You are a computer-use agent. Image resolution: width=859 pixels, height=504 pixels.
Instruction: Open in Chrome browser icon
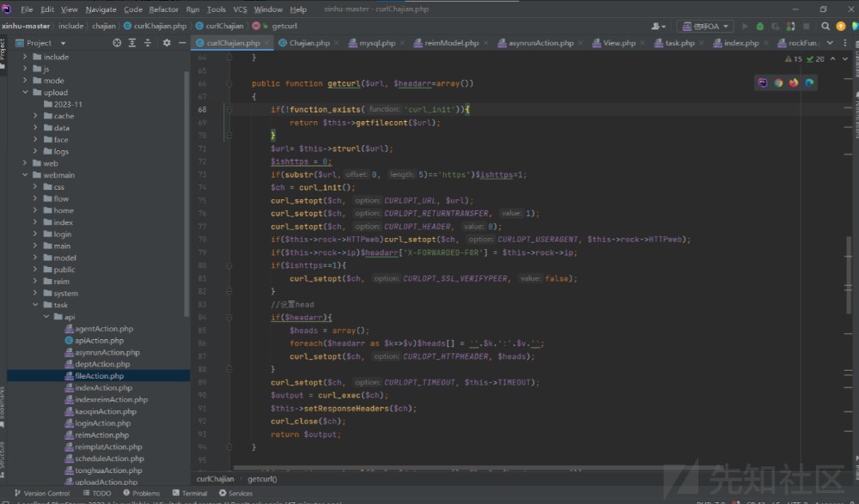[x=778, y=82]
